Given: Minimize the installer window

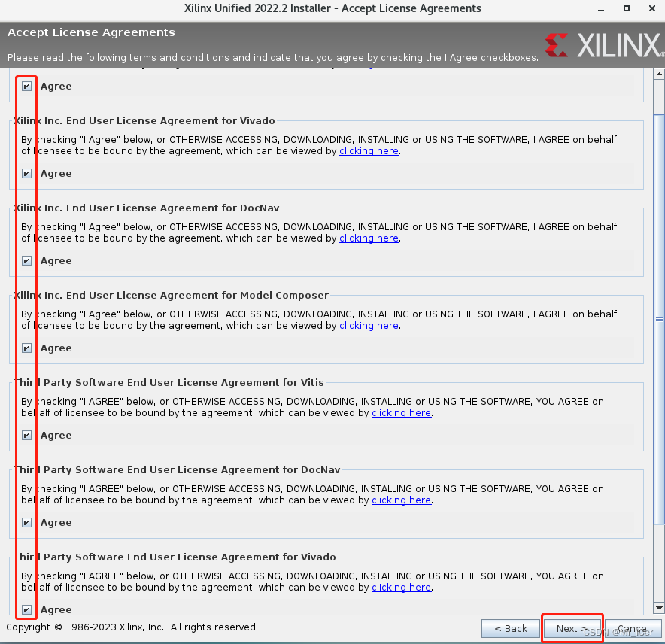Looking at the screenshot, I should click(x=601, y=9).
